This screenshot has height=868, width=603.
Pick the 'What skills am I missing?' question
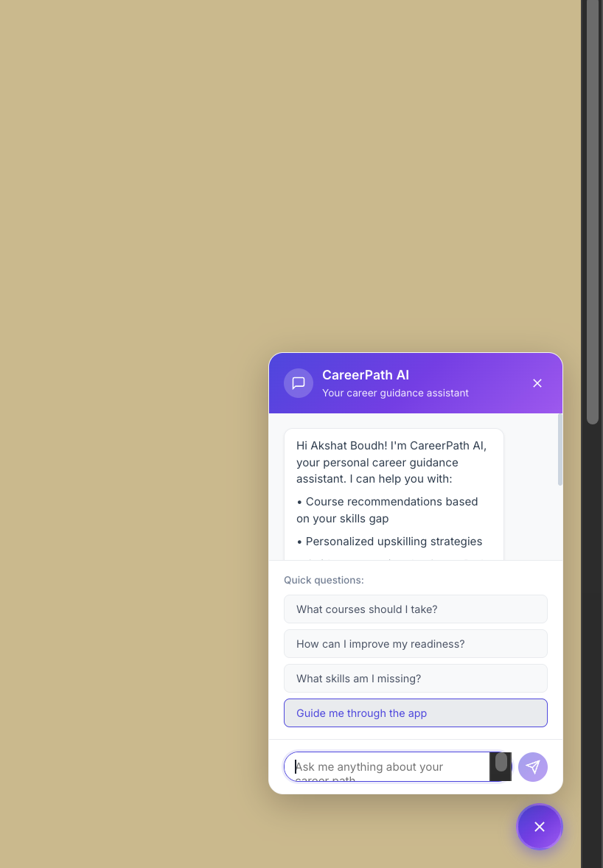pos(415,679)
